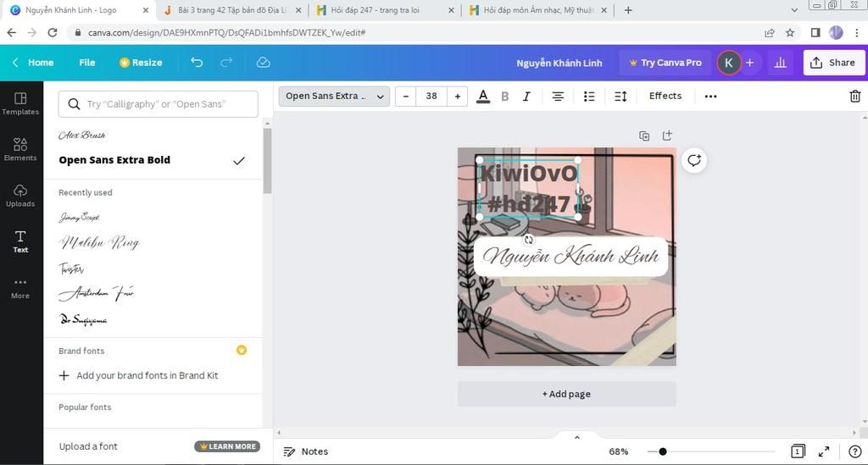
Task: Open more toolbar options (three dots)
Action: click(x=710, y=97)
